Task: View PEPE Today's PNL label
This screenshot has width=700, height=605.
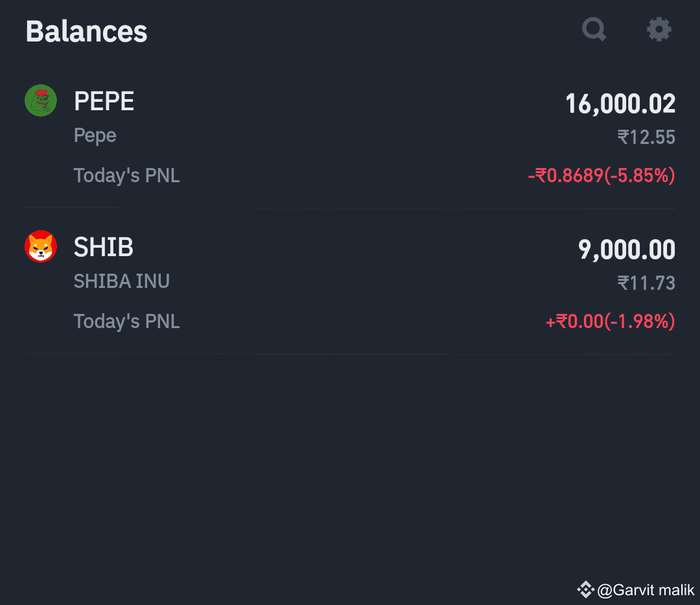Action: click(x=127, y=176)
